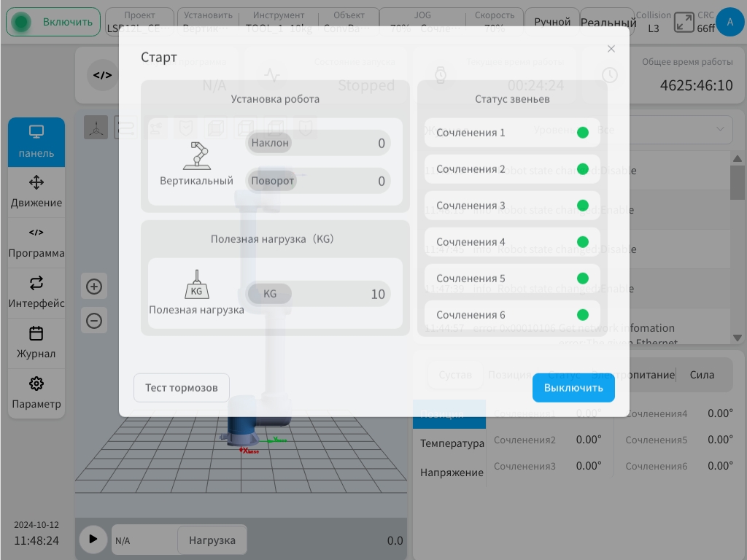Click the program code icon in status card

tap(102, 75)
